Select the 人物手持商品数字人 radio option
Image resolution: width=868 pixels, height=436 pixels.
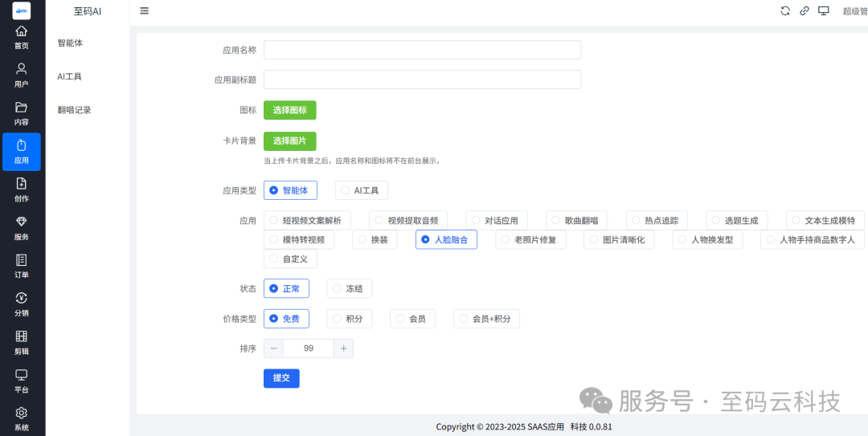click(x=813, y=239)
